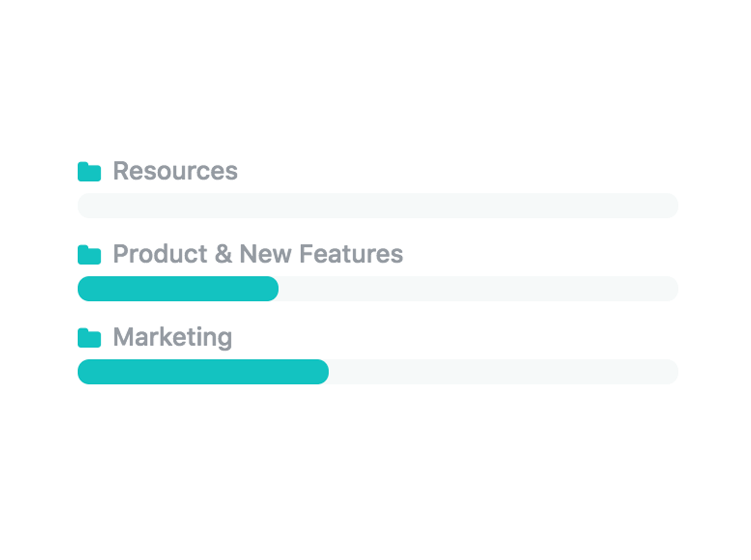Click the word Product in the second label
The width and height of the screenshot is (751, 560).
coord(160,254)
